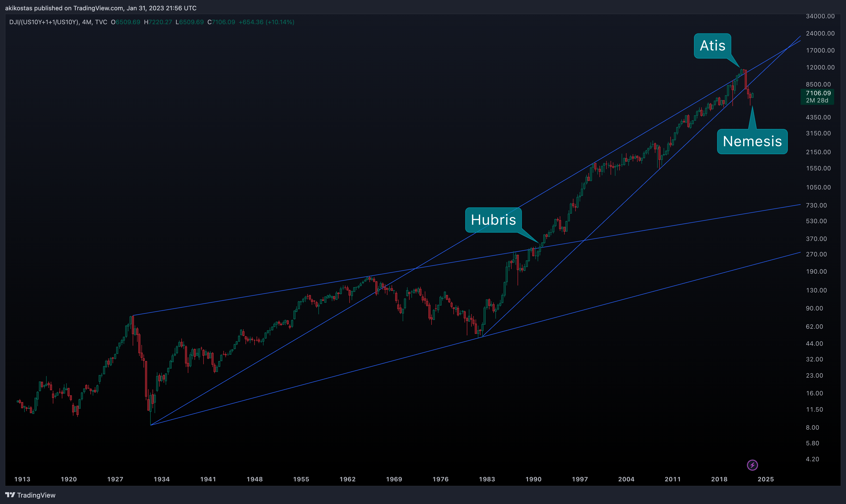Viewport: 846px width, 504px height.
Task: Click the 1990 time axis label
Action: coord(533,479)
